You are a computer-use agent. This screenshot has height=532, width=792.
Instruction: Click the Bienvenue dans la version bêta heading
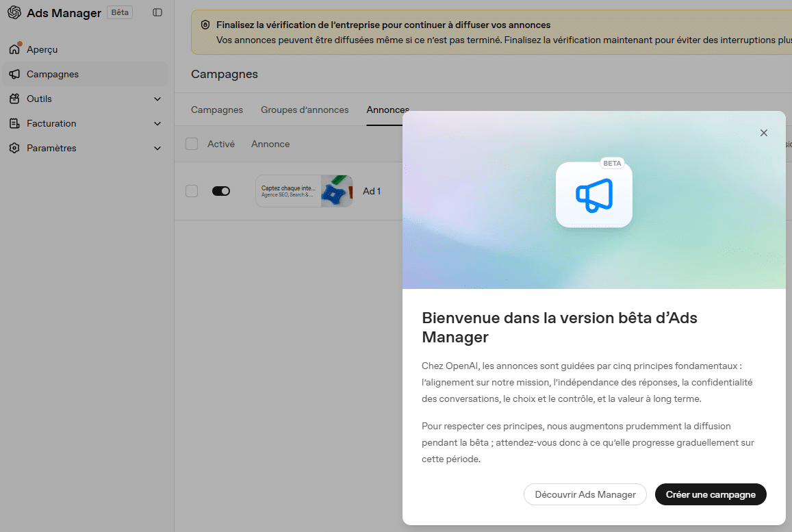click(559, 327)
